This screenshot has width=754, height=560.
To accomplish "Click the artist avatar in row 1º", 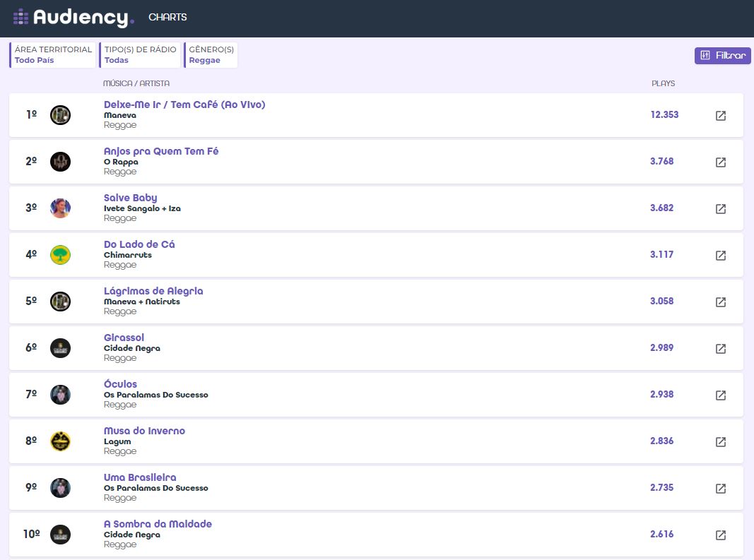I will point(61,115).
